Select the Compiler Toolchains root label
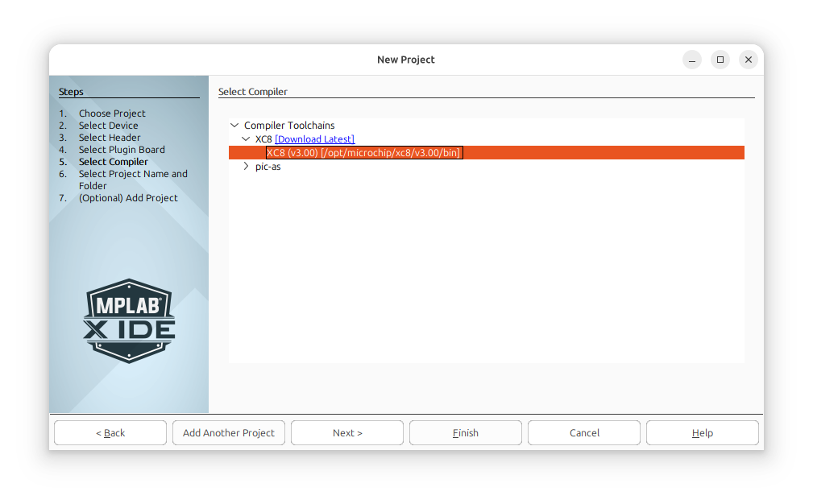The width and height of the screenshot is (813, 504). (289, 126)
